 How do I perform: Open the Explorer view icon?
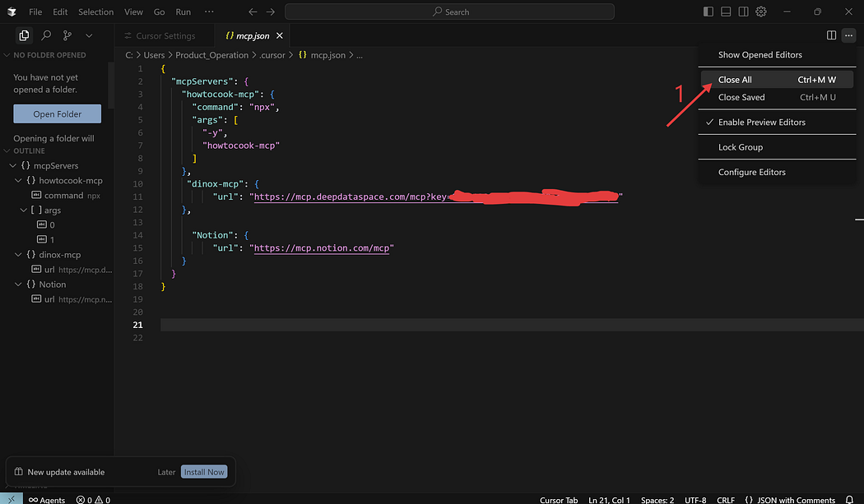pyautogui.click(x=24, y=36)
